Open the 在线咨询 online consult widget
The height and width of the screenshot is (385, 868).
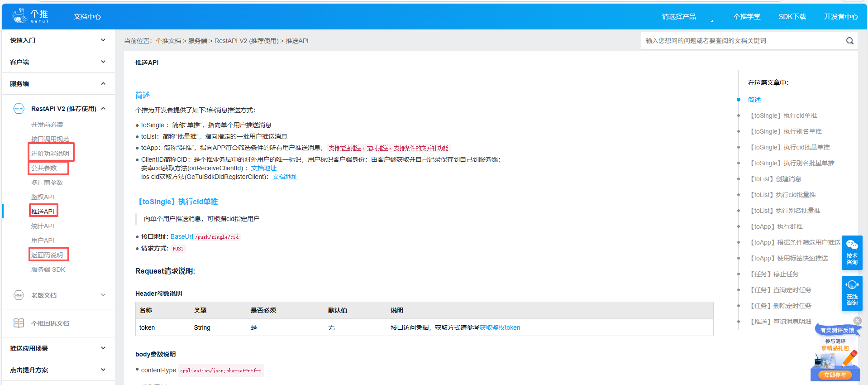(852, 293)
